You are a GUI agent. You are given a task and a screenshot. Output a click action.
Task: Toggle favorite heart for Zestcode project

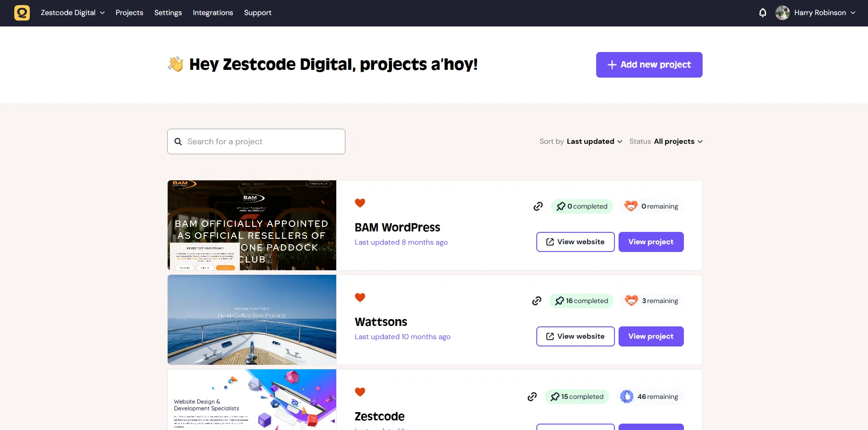pos(360,392)
